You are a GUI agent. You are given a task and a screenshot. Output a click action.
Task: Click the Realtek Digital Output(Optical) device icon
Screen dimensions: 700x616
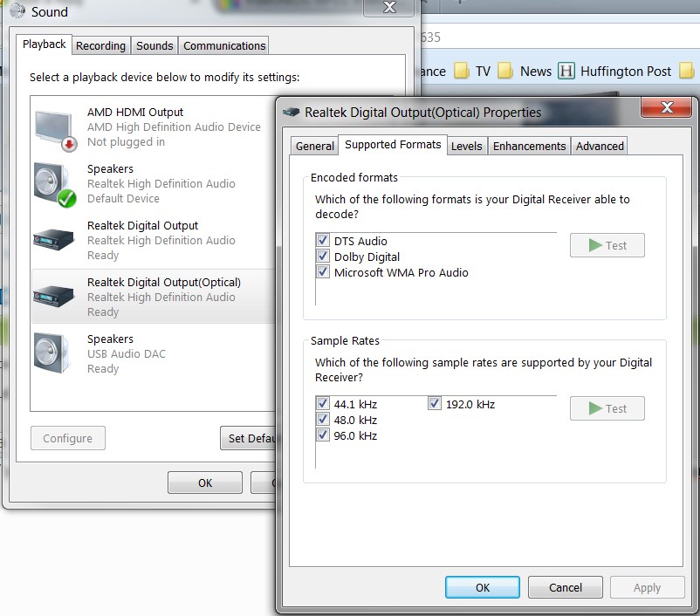point(53,297)
